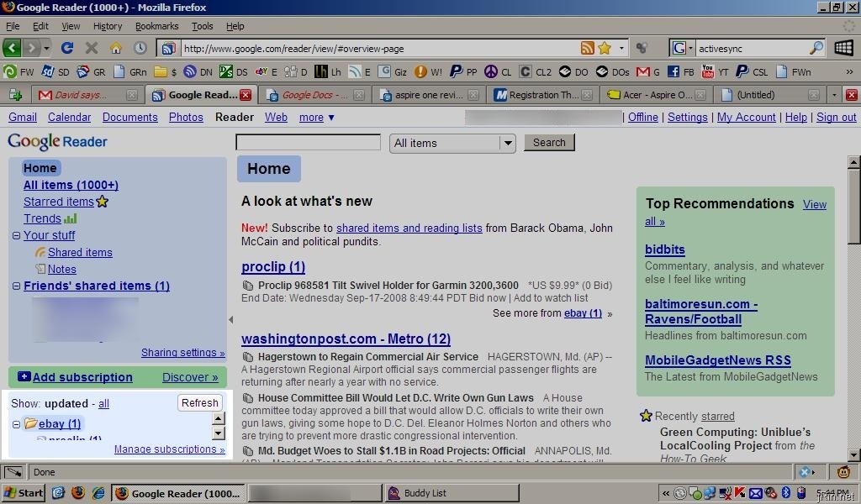Open the GR bookmark
Image resolution: width=861 pixels, height=504 pixels.
coord(91,72)
